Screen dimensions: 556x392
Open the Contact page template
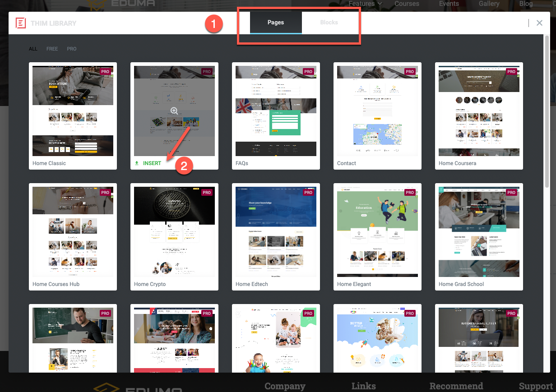(377, 115)
